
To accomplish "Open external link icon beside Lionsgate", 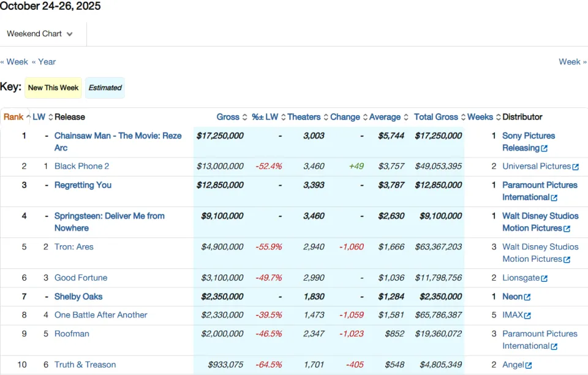I will tap(544, 279).
